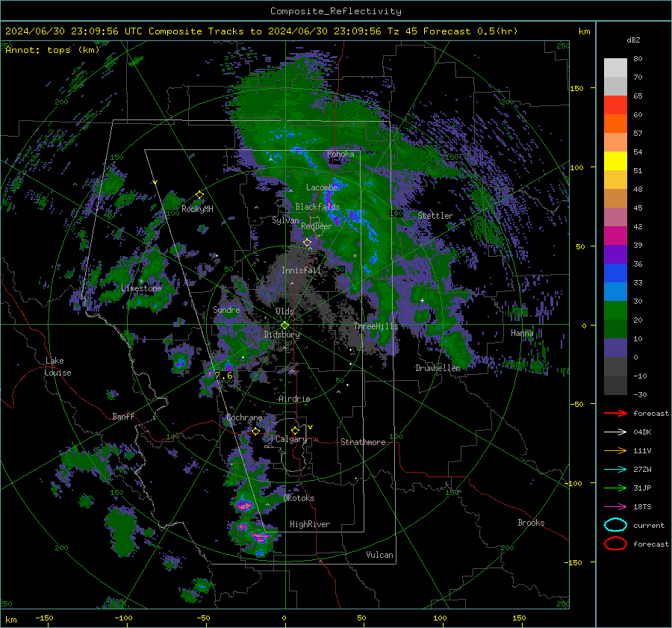The image size is (672, 628).
Task: Click the Sundre label
Action: tap(226, 309)
